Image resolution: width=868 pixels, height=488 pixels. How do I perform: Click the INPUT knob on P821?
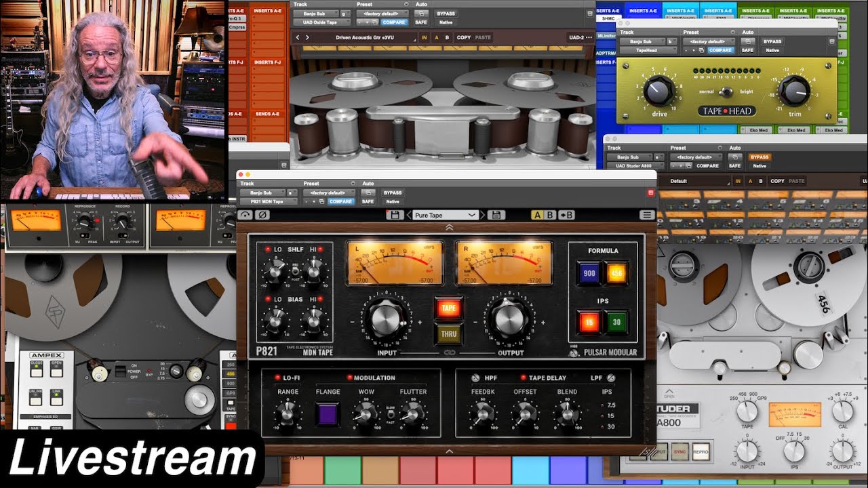coord(385,319)
